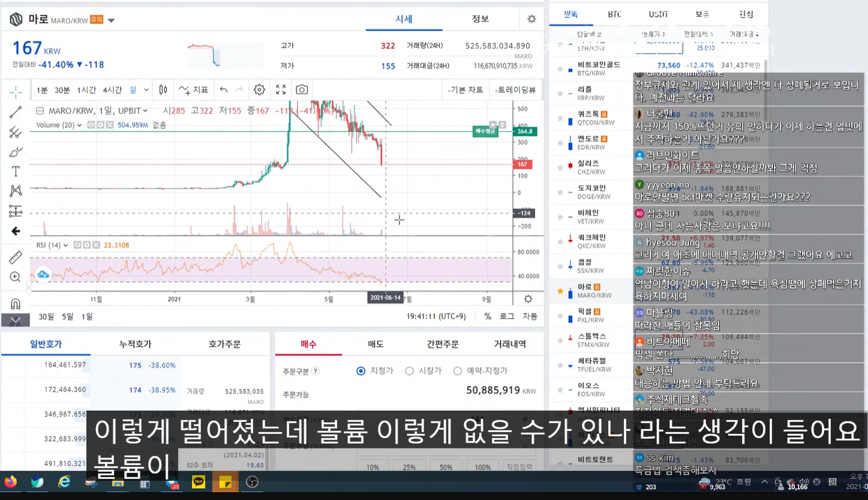
Task: Toggle the magnet snap mode
Action: tap(16, 303)
